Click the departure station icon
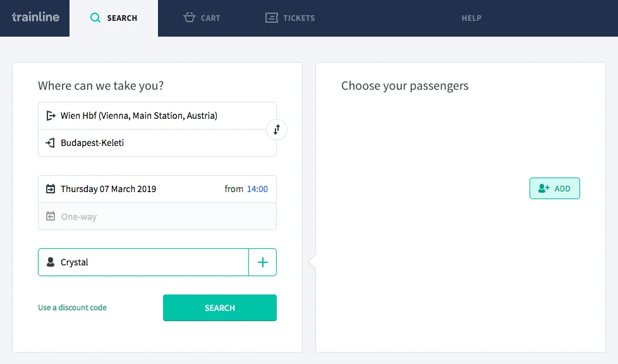618x364 pixels. 51,116
